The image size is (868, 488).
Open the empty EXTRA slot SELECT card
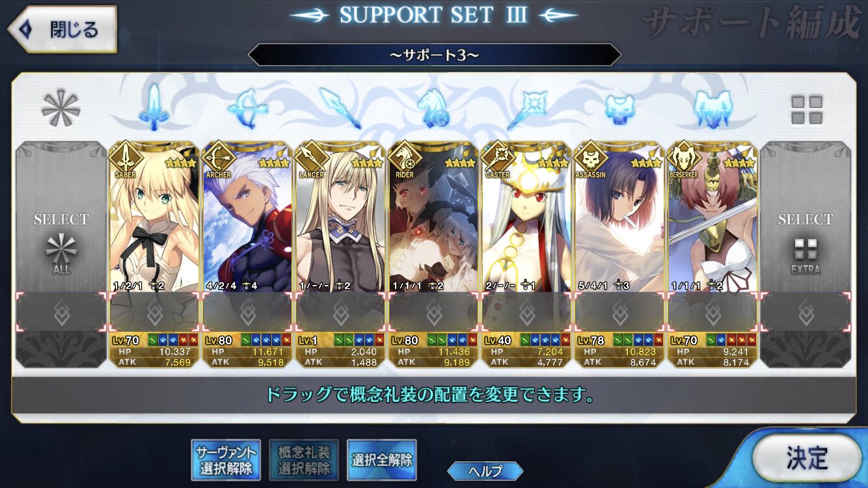[806, 254]
